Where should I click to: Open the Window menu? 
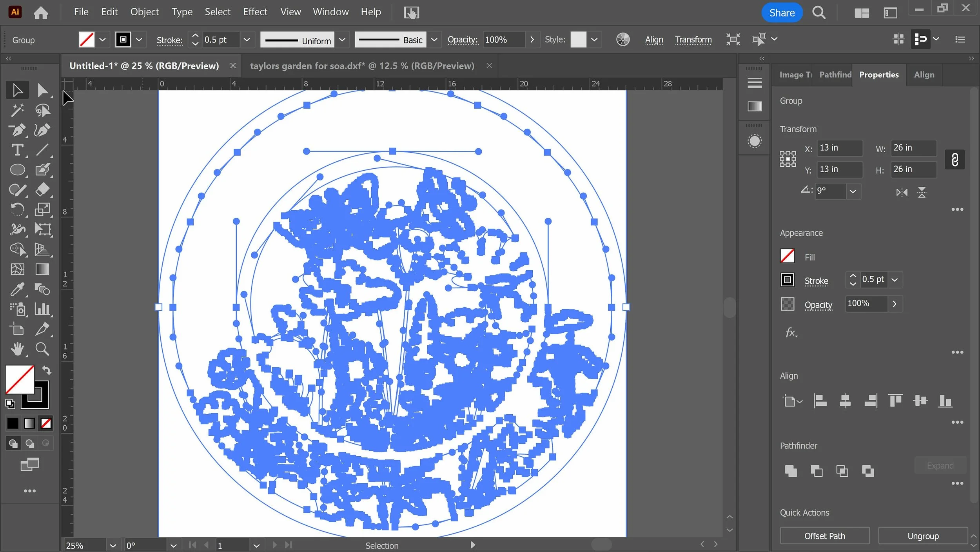[x=330, y=12]
